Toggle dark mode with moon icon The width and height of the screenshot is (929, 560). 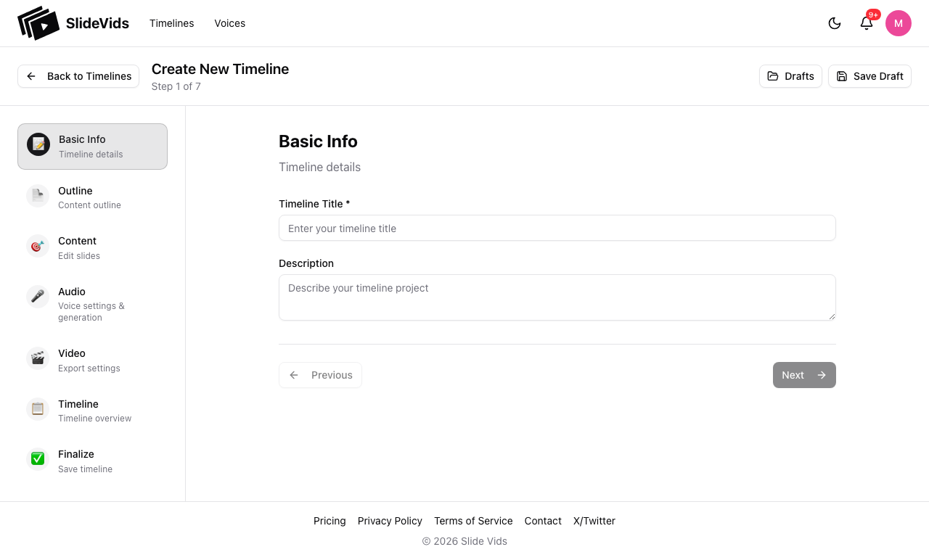coord(835,23)
